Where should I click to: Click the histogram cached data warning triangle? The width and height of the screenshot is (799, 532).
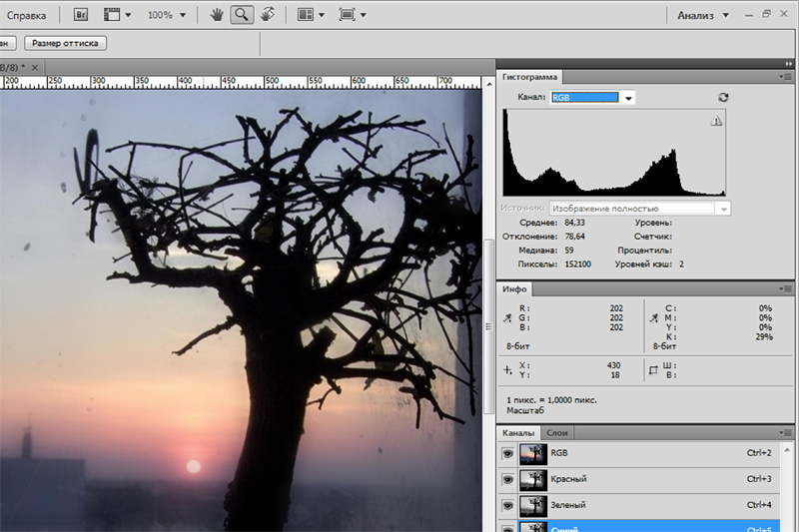pyautogui.click(x=715, y=121)
